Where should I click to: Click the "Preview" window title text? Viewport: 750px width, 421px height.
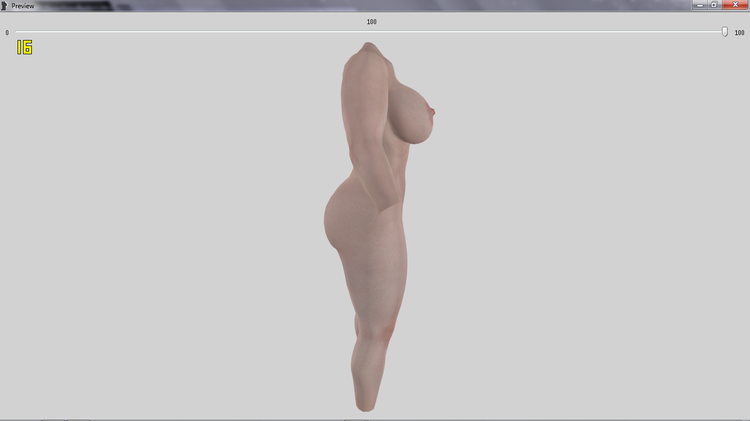click(22, 6)
